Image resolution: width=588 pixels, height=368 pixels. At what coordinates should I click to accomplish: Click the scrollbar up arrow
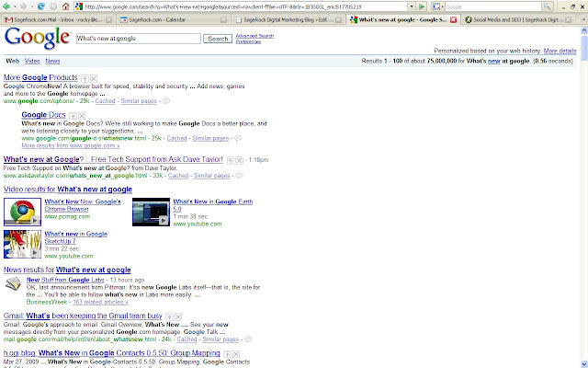coord(584,30)
